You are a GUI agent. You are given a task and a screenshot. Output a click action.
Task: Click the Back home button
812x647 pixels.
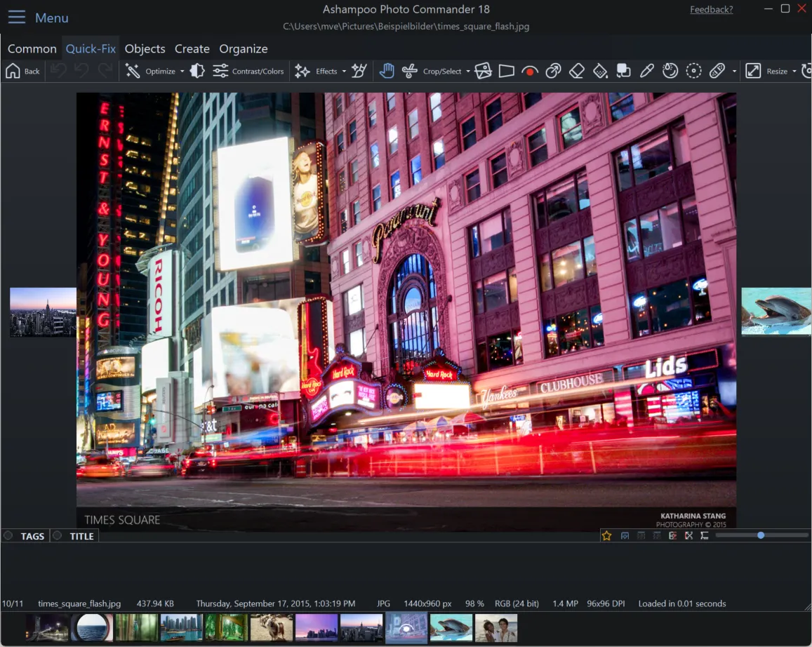click(x=23, y=71)
